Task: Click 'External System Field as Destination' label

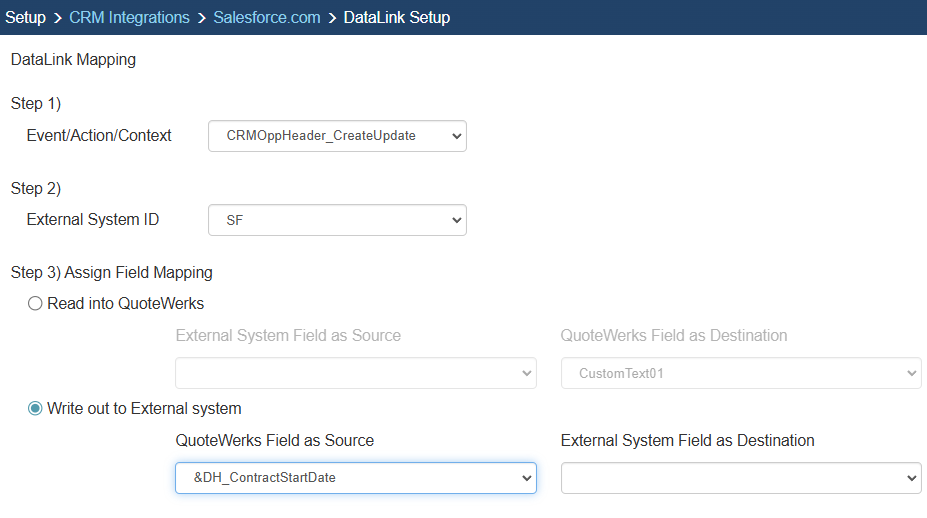Action: coord(687,441)
